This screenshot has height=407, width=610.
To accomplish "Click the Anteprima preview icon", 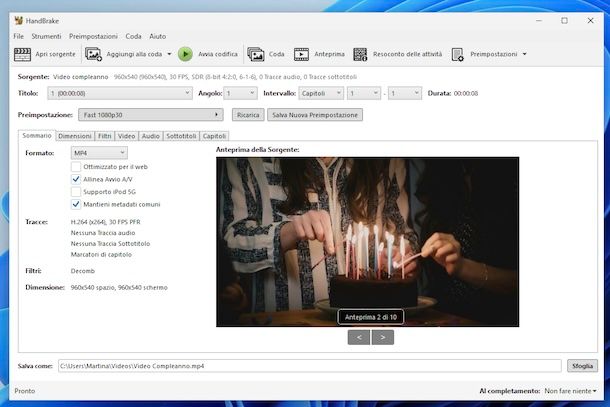I will pyautogui.click(x=301, y=54).
